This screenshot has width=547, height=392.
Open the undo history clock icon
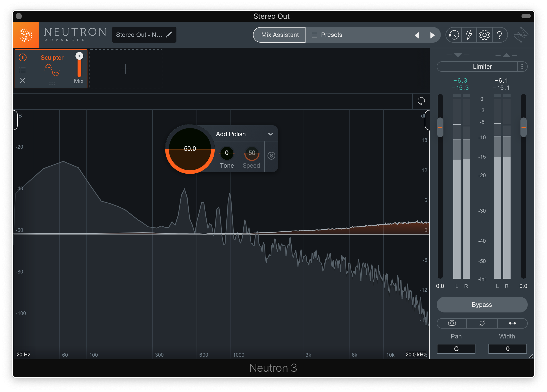point(454,35)
